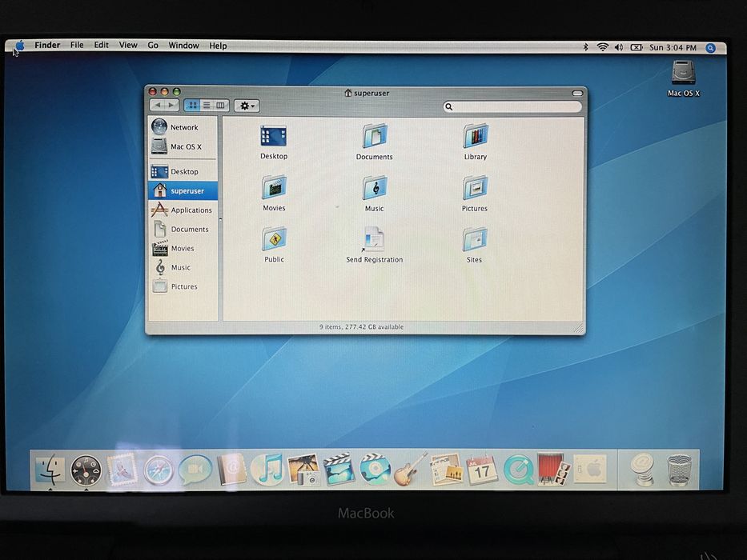Open the AirPort Wi-Fi menu
This screenshot has width=747, height=560.
[603, 47]
